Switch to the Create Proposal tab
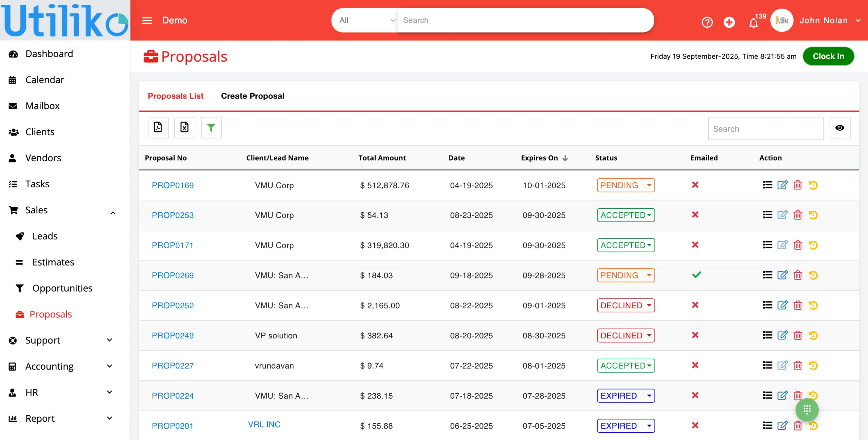This screenshot has height=440, width=868. (x=252, y=96)
